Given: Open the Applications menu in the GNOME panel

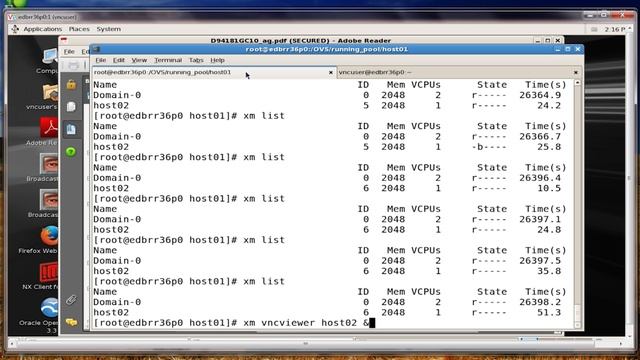Looking at the screenshot, I should click(42, 29).
